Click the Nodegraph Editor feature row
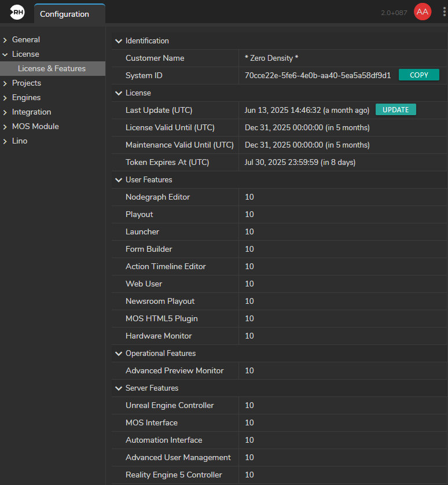The height and width of the screenshot is (485, 448). click(157, 197)
